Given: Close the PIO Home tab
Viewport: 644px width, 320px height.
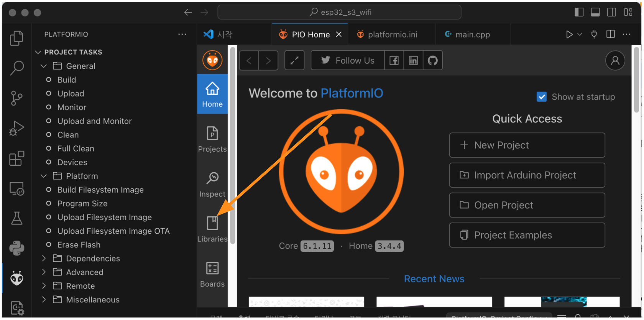Looking at the screenshot, I should pos(339,35).
